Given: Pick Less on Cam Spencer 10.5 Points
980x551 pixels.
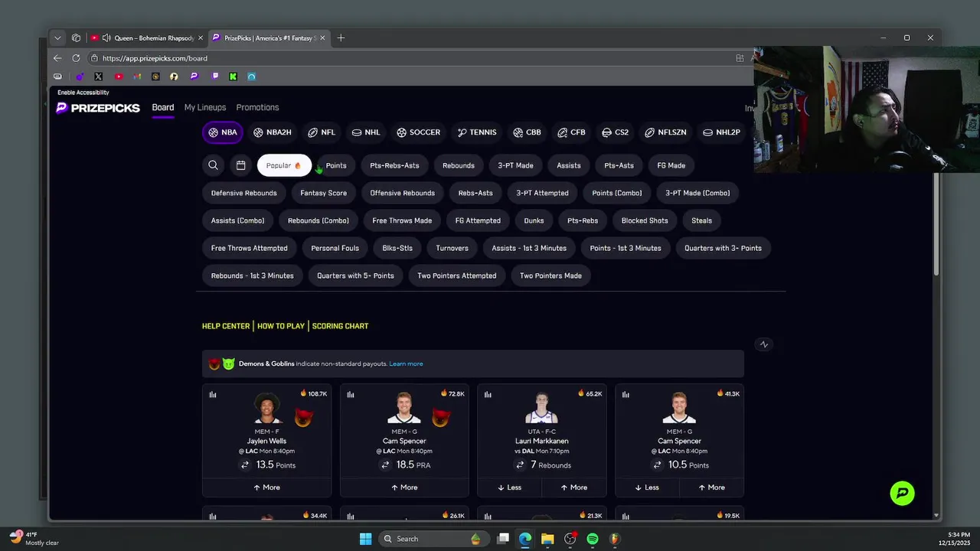Looking at the screenshot, I should (647, 487).
